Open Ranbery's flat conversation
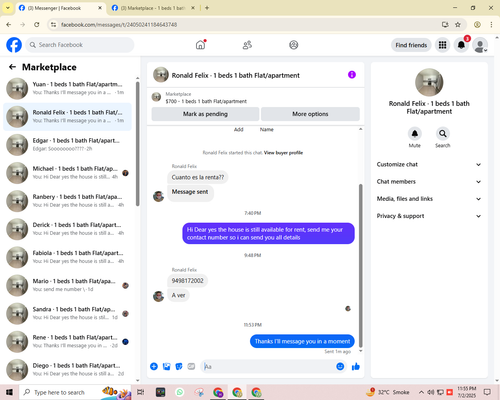Screen dimensions: 500x400 67,201
